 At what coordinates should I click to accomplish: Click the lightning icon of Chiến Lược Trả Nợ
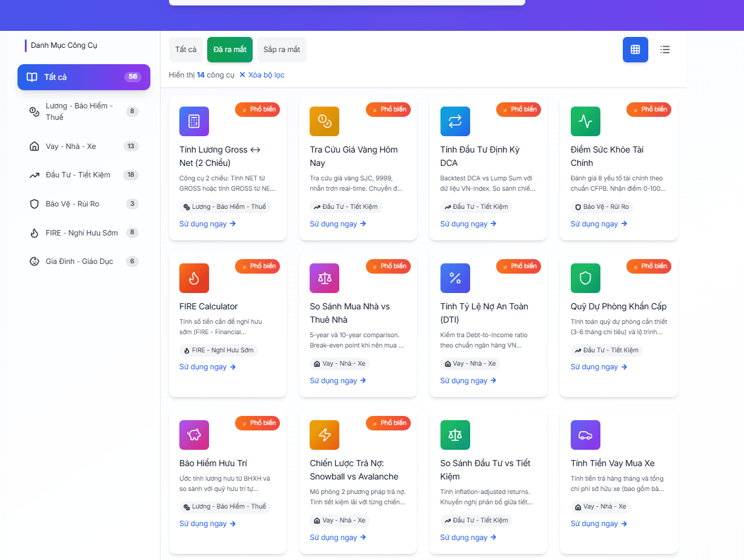(324, 435)
